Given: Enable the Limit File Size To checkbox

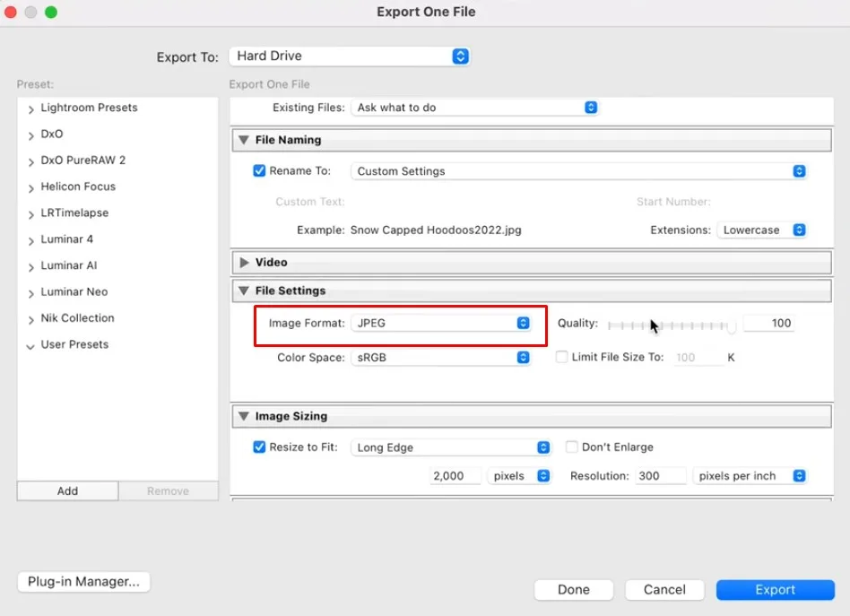Looking at the screenshot, I should click(x=562, y=357).
